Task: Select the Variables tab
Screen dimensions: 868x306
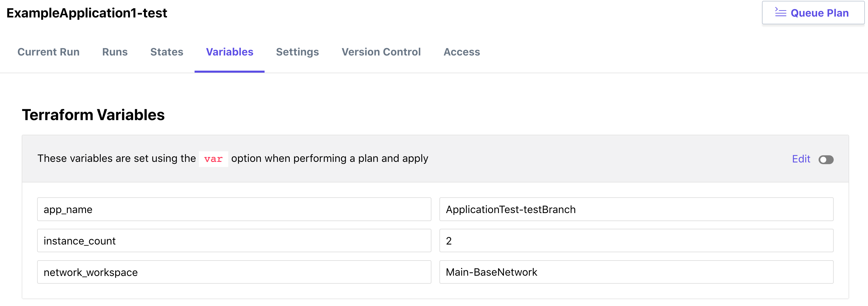Action: (229, 52)
